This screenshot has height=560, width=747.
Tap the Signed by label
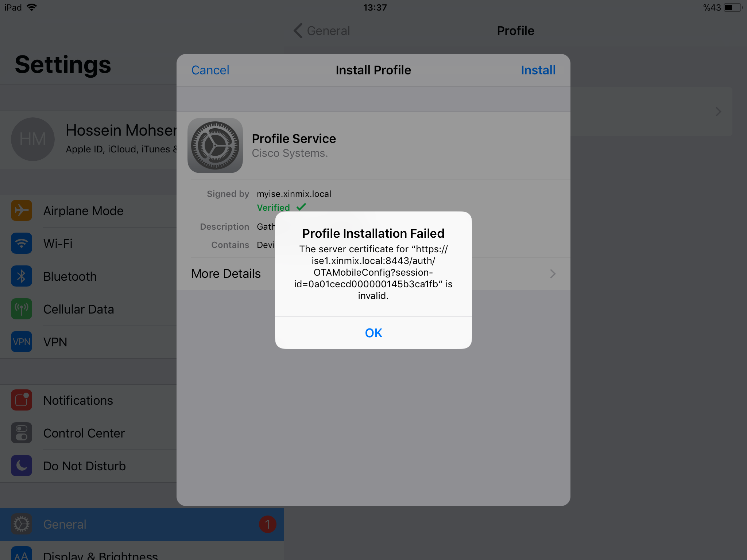(228, 194)
